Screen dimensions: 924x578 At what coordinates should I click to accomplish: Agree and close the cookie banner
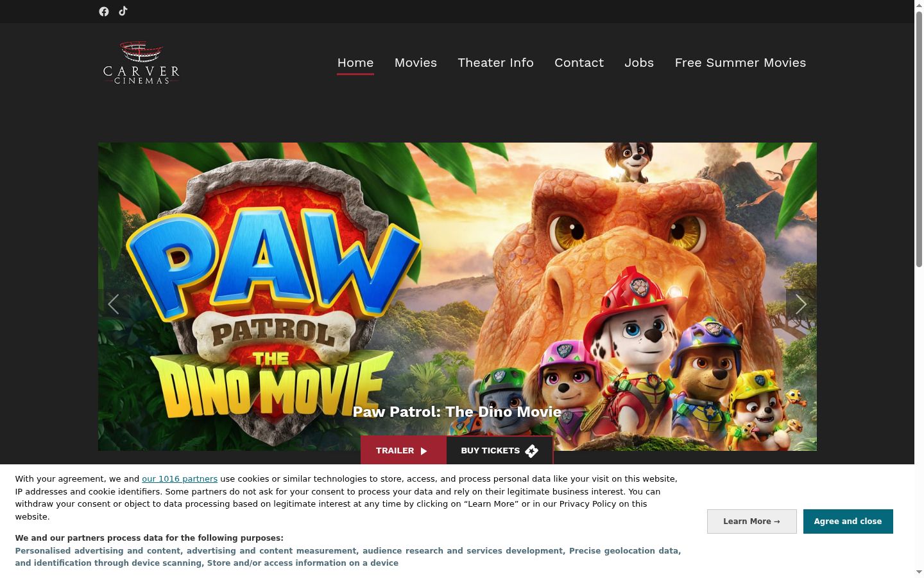tap(848, 521)
